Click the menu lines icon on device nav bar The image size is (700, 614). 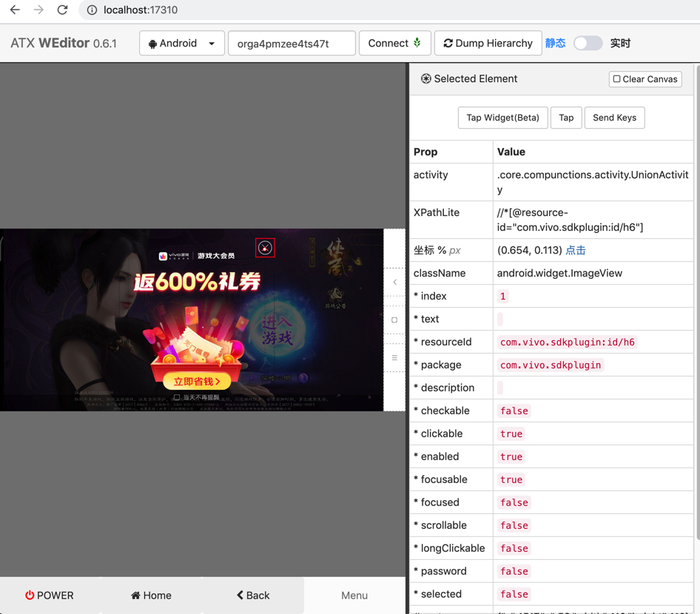pos(394,357)
